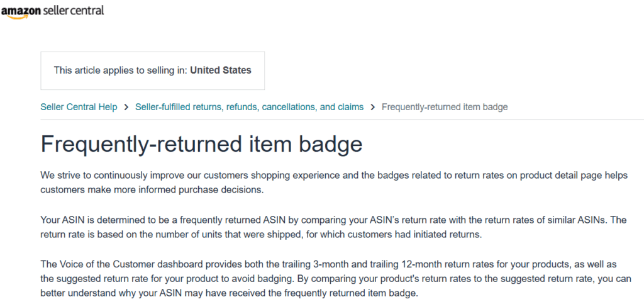Click chevron before Frequently-returned item badge breadcrumb
Screen dimensions: 644x304
372,107
